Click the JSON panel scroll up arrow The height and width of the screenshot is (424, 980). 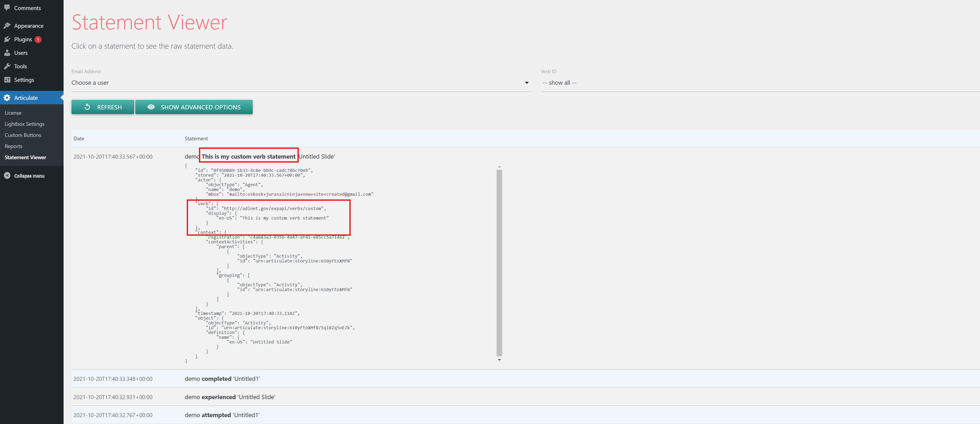pos(499,167)
